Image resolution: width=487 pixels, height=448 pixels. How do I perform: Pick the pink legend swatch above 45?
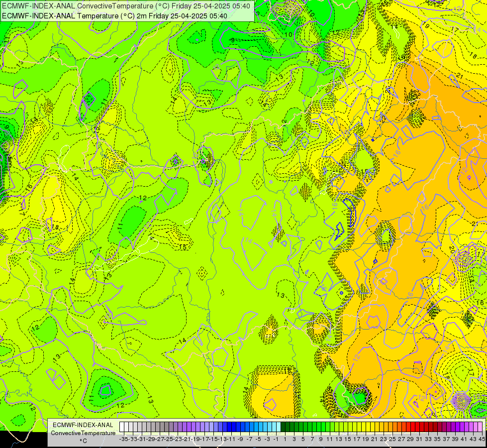pyautogui.click(x=480, y=427)
